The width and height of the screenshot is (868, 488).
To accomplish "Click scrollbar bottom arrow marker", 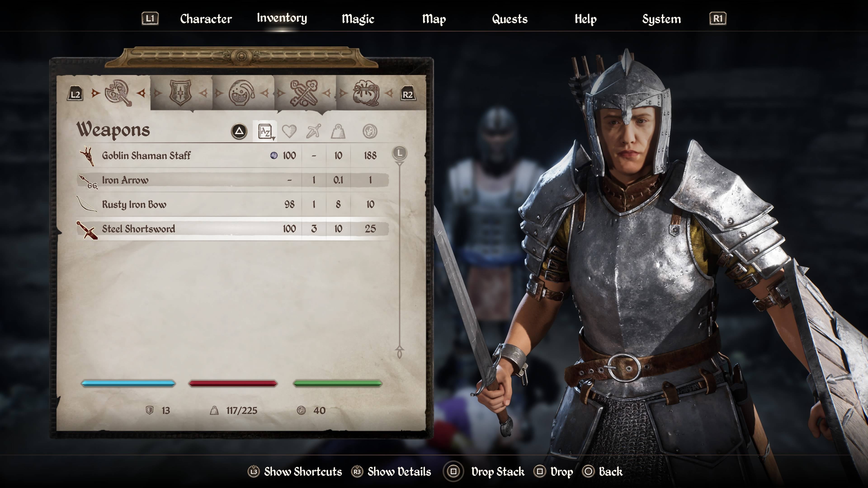I will [x=400, y=352].
